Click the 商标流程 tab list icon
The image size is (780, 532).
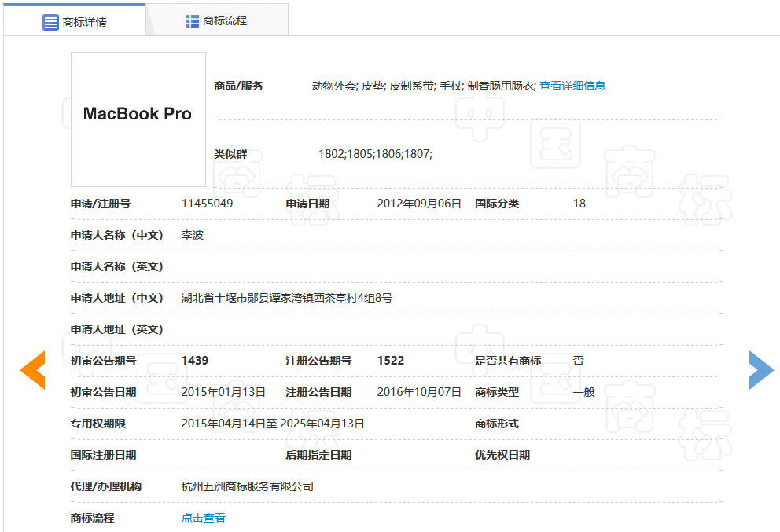193,21
